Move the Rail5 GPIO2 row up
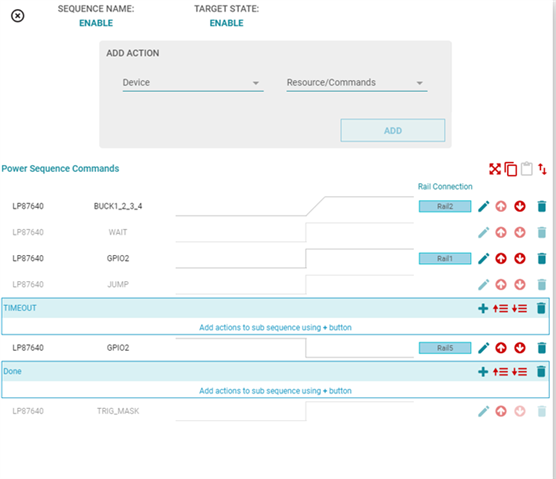This screenshot has width=556, height=479. [501, 348]
